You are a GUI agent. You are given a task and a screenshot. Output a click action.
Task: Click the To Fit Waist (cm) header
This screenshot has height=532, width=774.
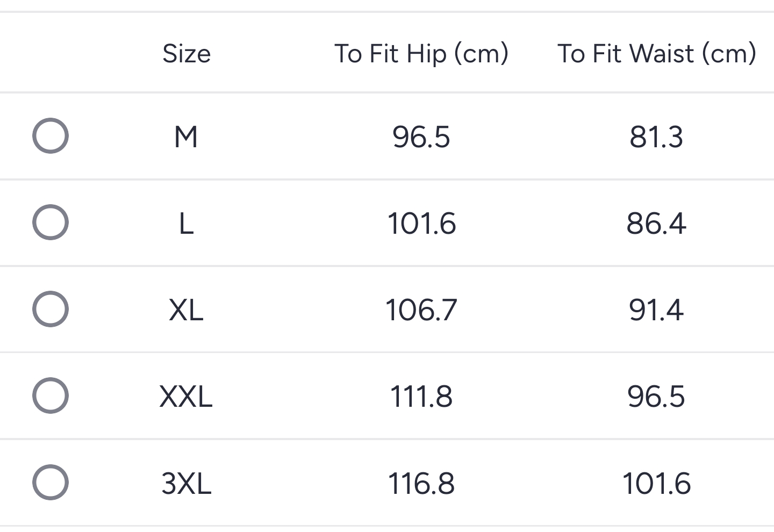coord(657,53)
